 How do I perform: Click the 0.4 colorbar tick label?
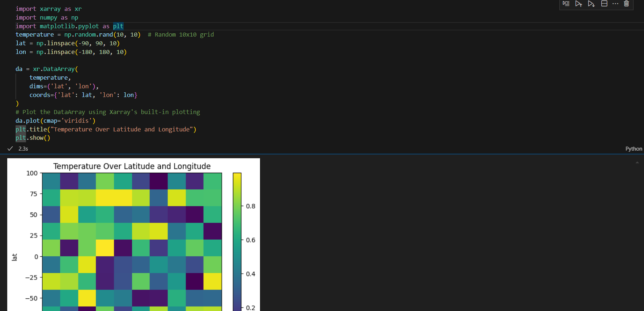tap(251, 274)
